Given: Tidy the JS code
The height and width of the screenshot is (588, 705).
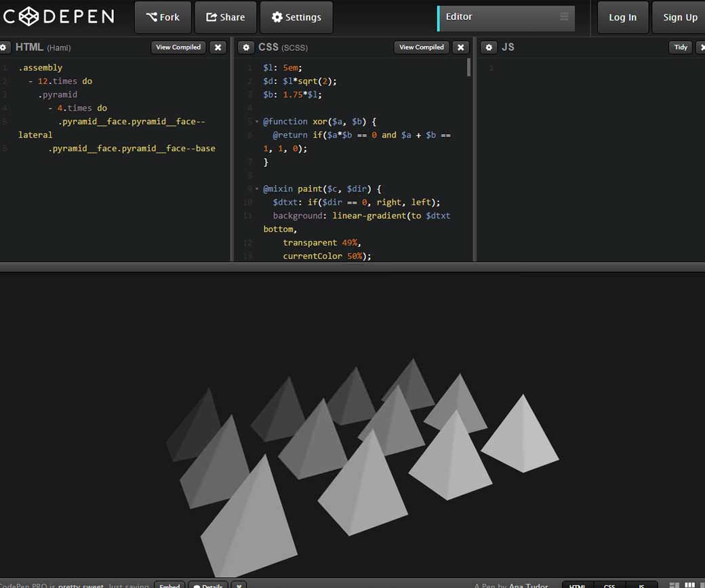Looking at the screenshot, I should click(681, 47).
